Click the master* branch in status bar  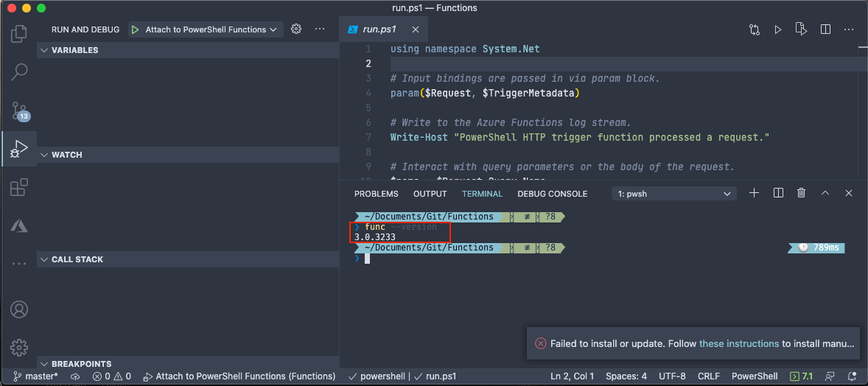pos(35,376)
